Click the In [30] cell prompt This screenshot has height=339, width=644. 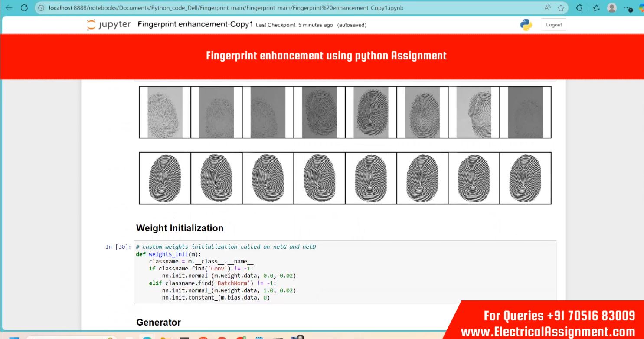[118, 247]
